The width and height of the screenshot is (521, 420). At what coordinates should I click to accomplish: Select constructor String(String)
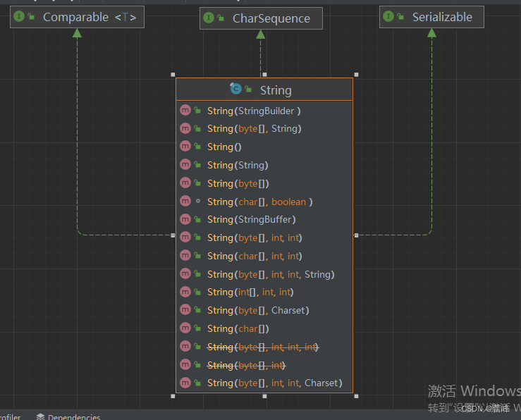tap(264, 165)
